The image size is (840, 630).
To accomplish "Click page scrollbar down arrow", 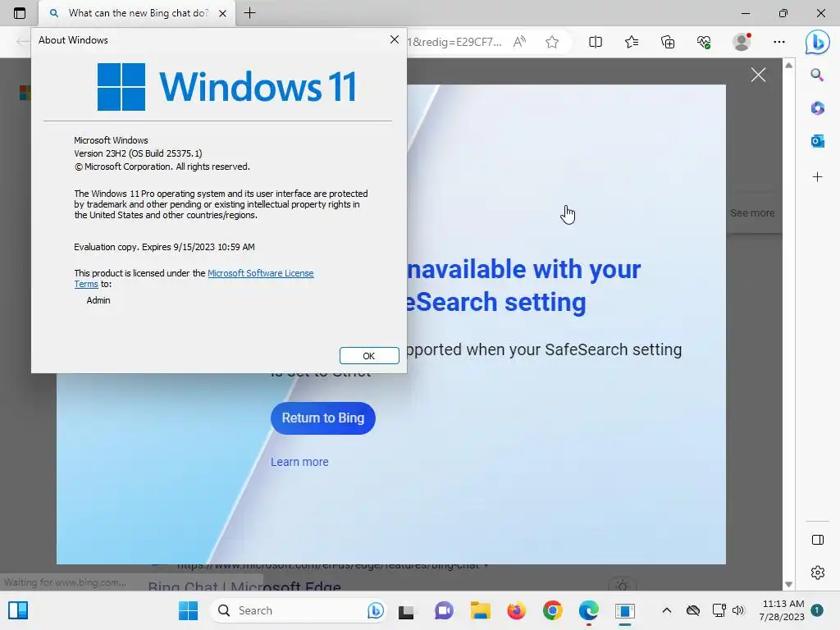I will (788, 584).
